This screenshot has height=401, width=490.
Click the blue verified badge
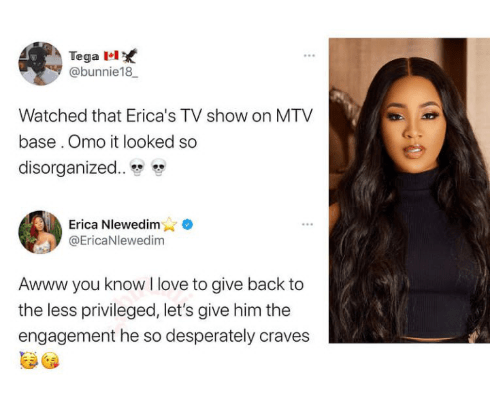click(188, 224)
